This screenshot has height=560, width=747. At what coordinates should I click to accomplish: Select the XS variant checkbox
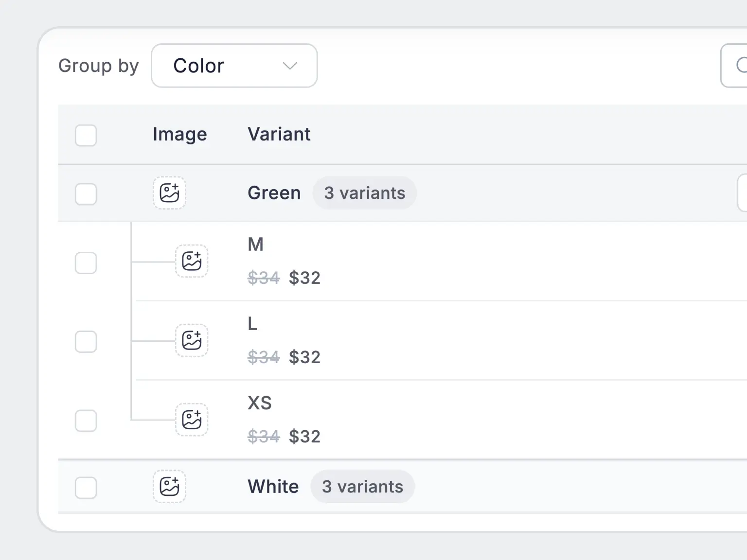[x=86, y=420]
